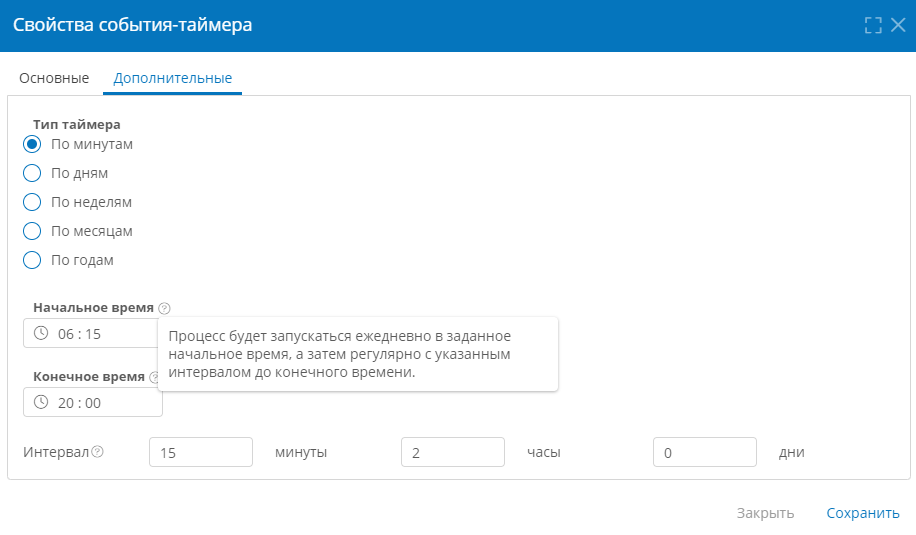
Task: Switch to the Основные tab
Action: coord(54,78)
